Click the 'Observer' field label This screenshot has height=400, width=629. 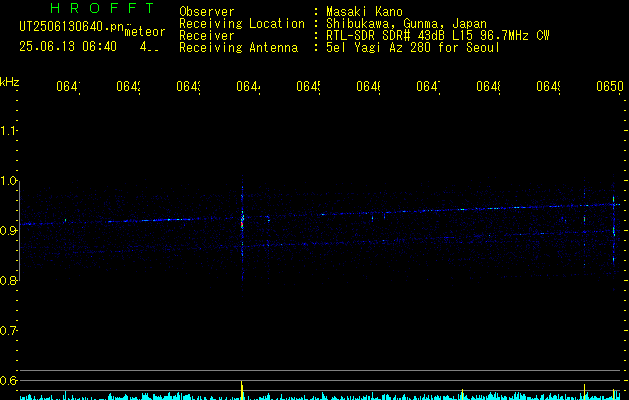[207, 12]
